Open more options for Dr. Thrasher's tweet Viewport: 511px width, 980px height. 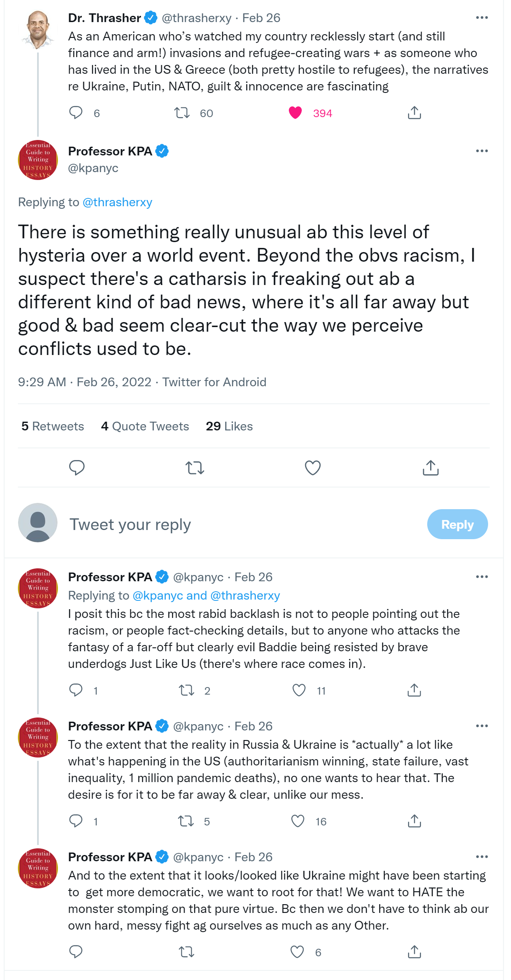click(x=482, y=18)
